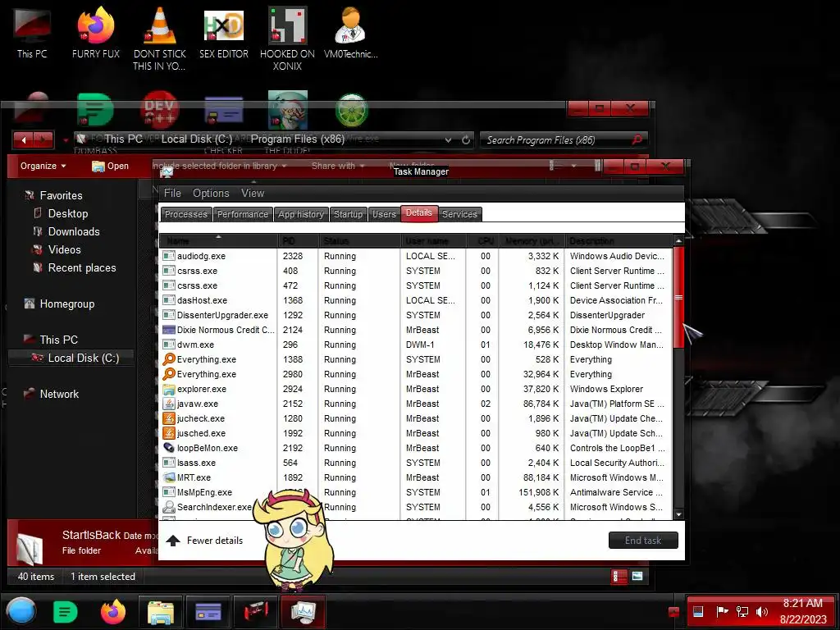Open the VM0Technic desktop icon

(350, 33)
